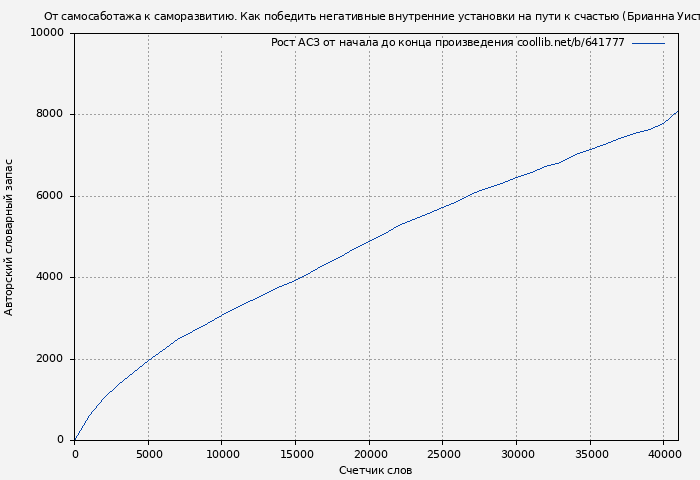Click the 6000 label on the Y-axis
700x480 pixels.
pyautogui.click(x=50, y=196)
